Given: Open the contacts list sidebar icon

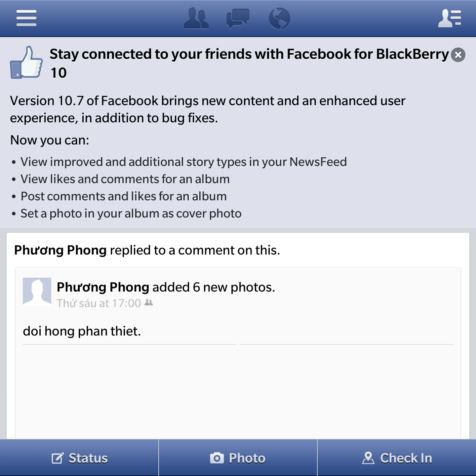Looking at the screenshot, I should (x=450, y=18).
